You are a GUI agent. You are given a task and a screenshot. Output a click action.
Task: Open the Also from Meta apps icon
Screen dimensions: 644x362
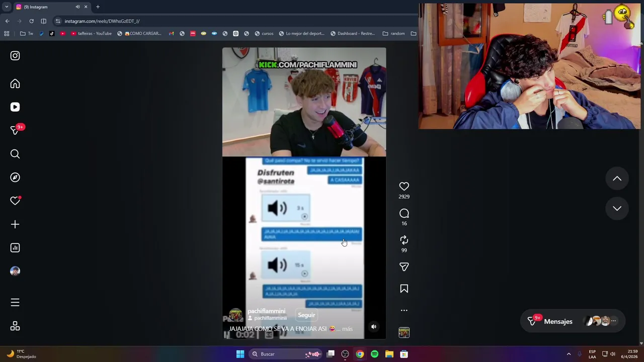15,326
